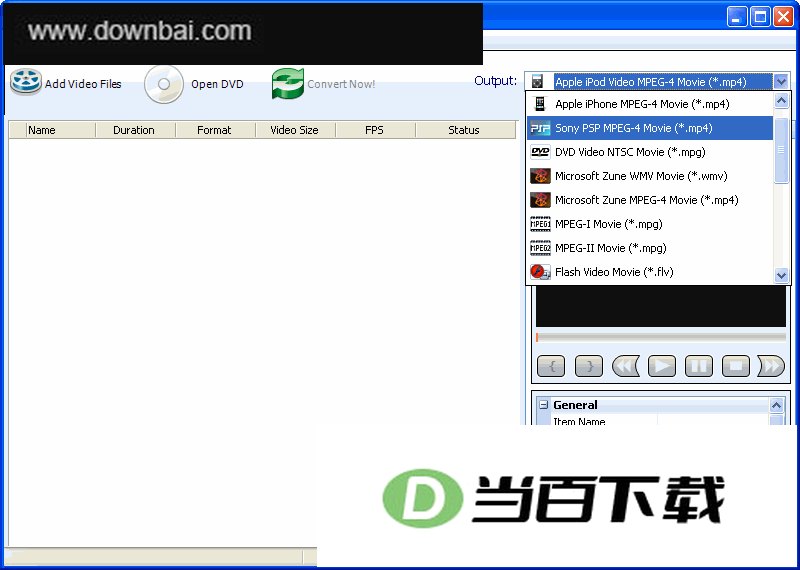
Task: Choose Microsoft Zune WMV Movie (*.wmv)
Action: (650, 176)
